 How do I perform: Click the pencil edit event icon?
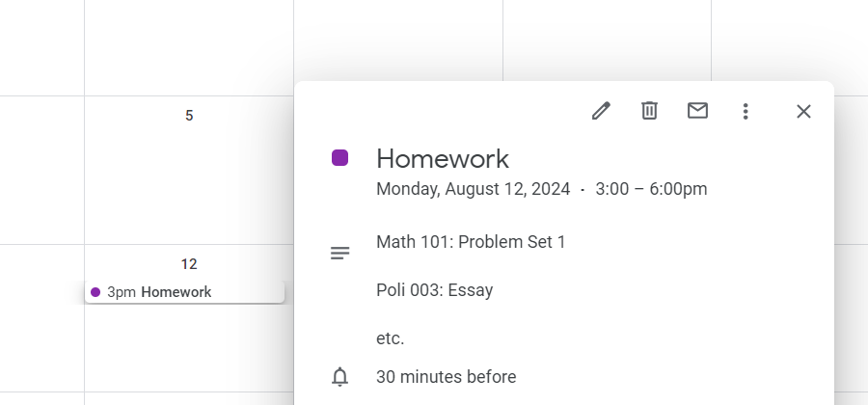601,111
